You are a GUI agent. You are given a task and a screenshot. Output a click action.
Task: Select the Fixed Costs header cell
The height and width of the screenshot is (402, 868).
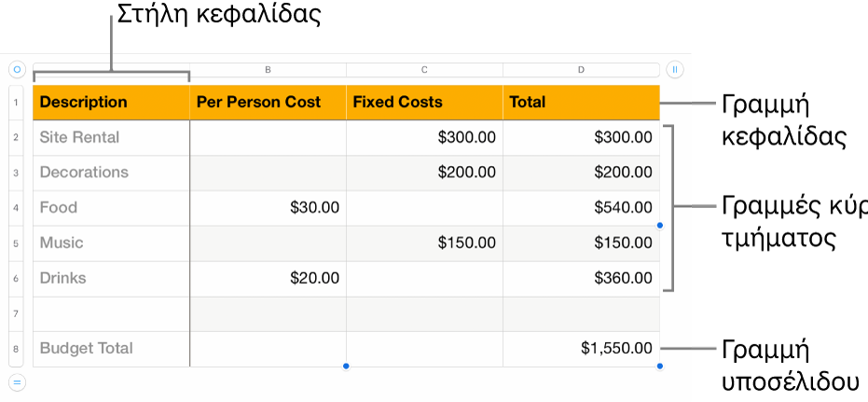tap(424, 103)
